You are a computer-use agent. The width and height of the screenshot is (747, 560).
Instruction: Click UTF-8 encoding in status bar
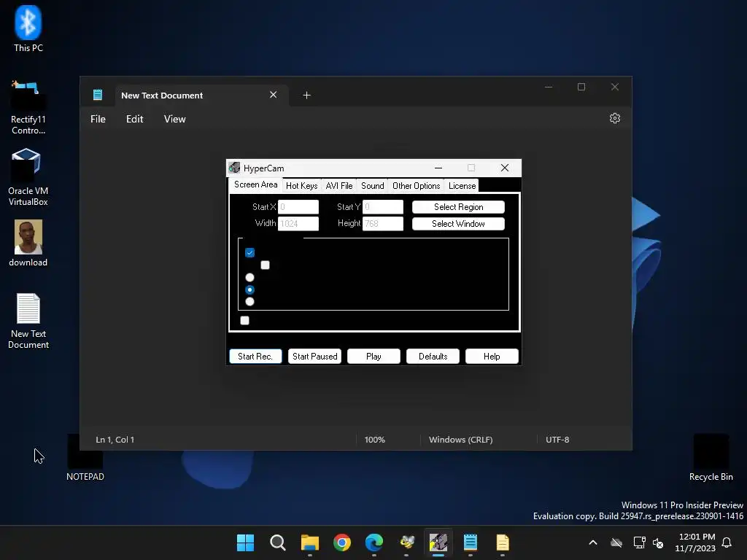point(557,440)
